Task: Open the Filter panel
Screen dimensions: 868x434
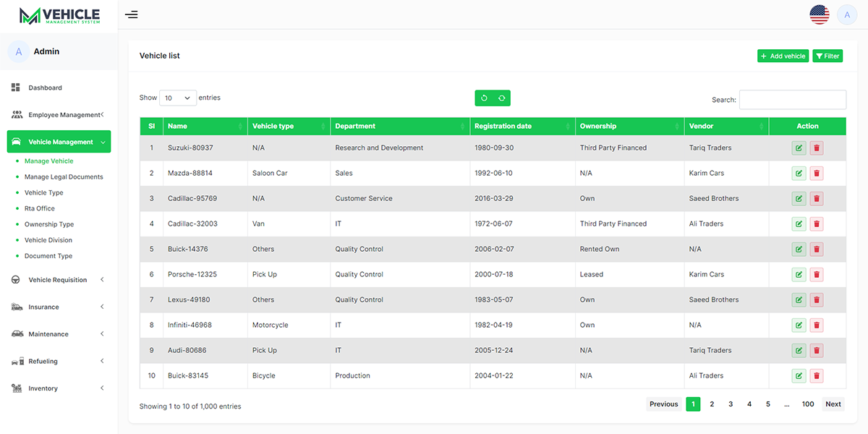Action: point(827,55)
